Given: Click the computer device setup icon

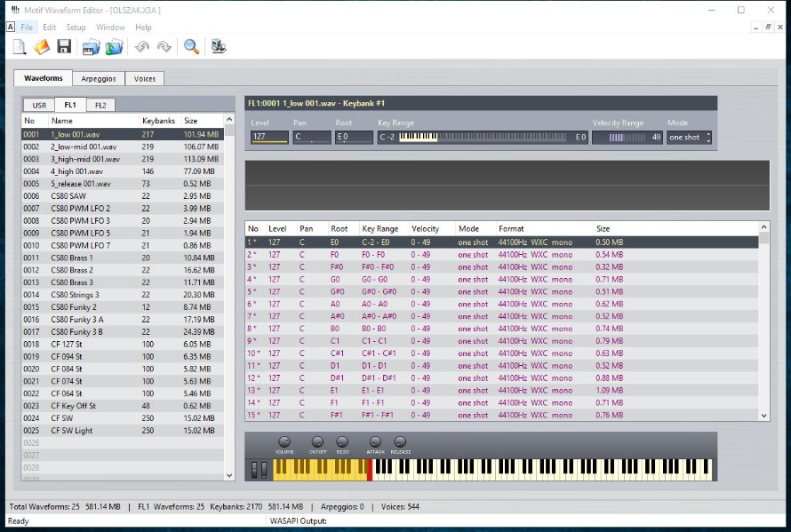Looking at the screenshot, I should [219, 47].
